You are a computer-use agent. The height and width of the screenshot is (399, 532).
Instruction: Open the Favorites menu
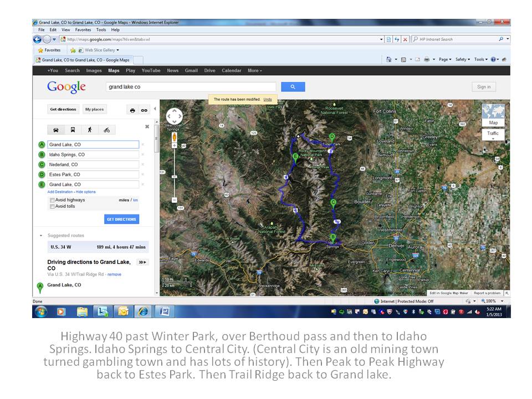click(x=83, y=30)
